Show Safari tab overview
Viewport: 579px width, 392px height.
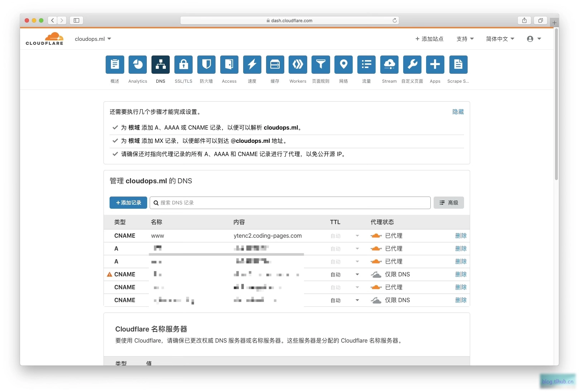tap(540, 20)
